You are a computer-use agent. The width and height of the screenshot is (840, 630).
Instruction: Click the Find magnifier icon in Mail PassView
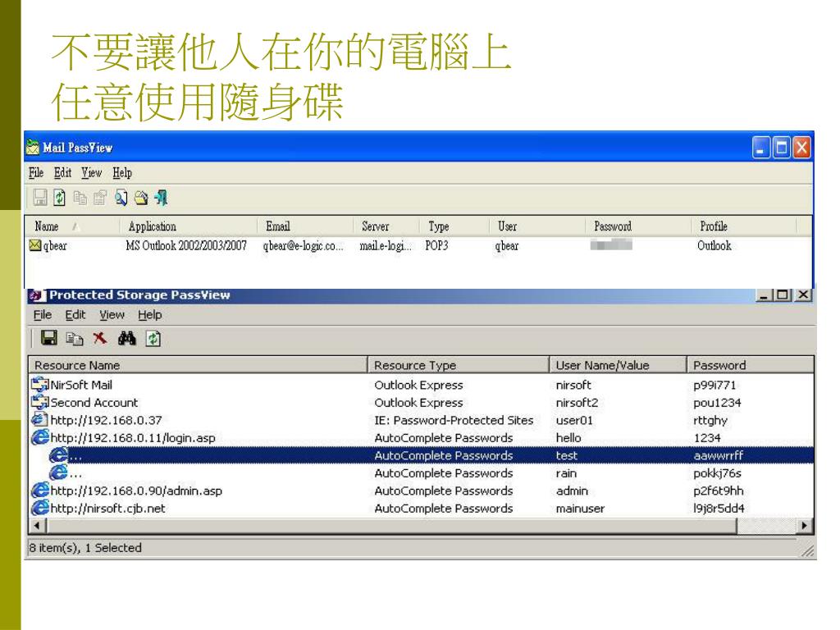tap(121, 198)
